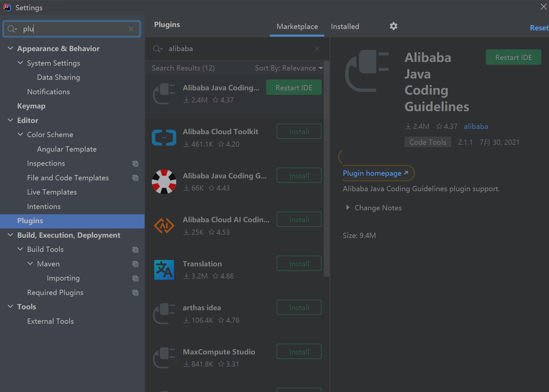Click the large plugin icon in details pane
This screenshot has height=392, width=549.
(x=367, y=71)
